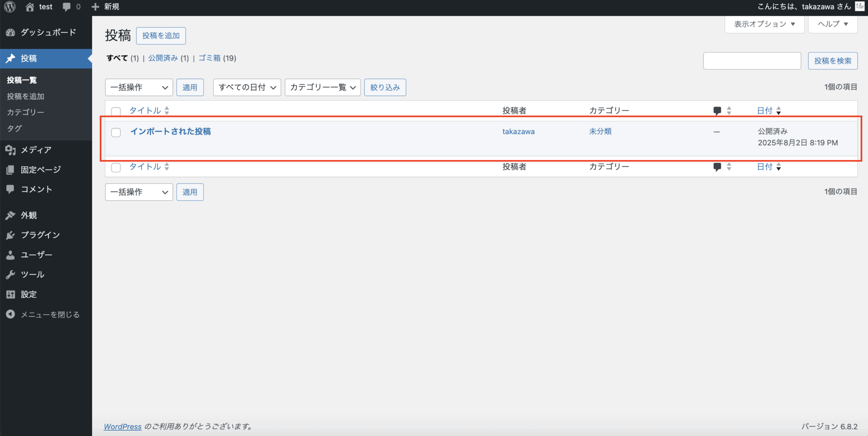Expand the すべての日付 date filter dropdown
This screenshot has height=436, width=868.
tap(247, 87)
